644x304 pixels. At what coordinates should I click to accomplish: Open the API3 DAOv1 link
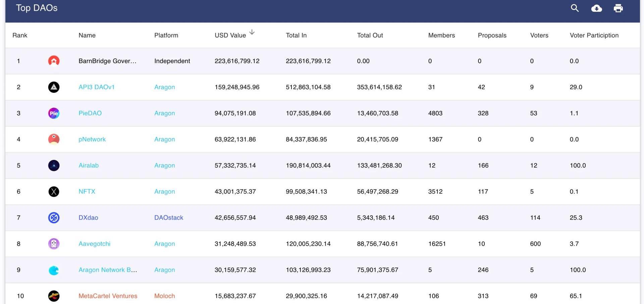point(97,87)
